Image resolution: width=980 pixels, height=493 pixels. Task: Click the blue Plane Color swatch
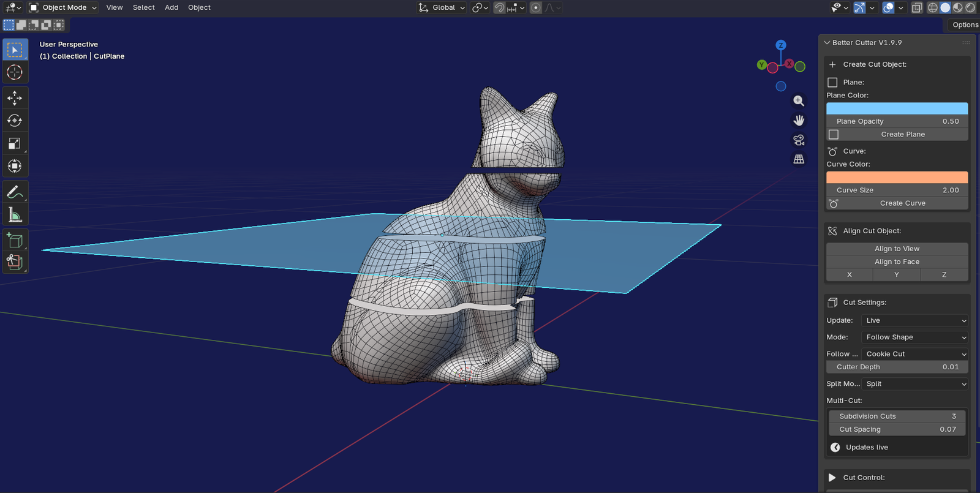tap(897, 108)
